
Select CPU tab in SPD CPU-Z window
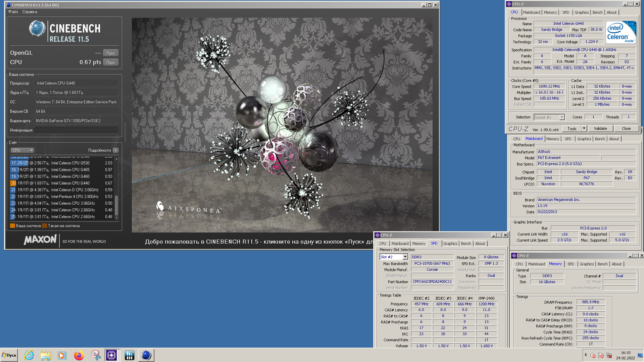(383, 244)
